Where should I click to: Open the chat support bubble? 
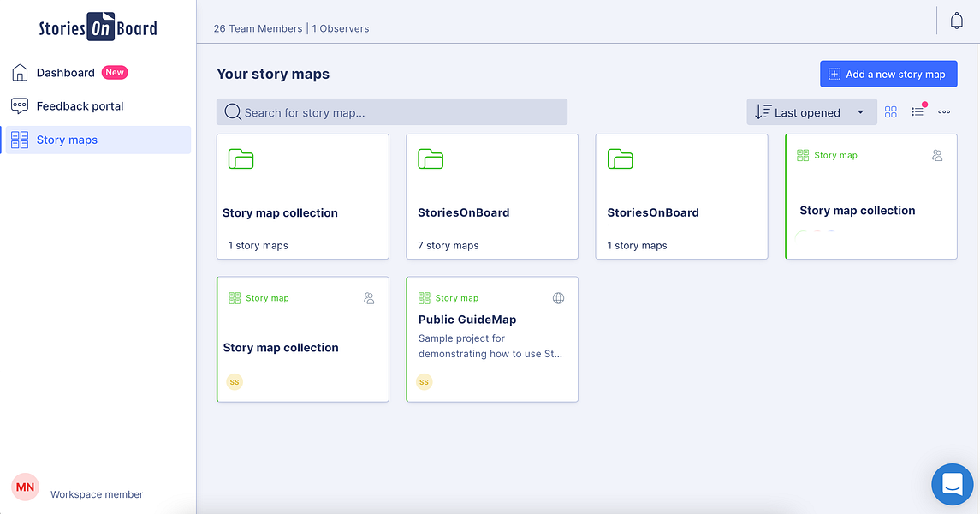(953, 484)
